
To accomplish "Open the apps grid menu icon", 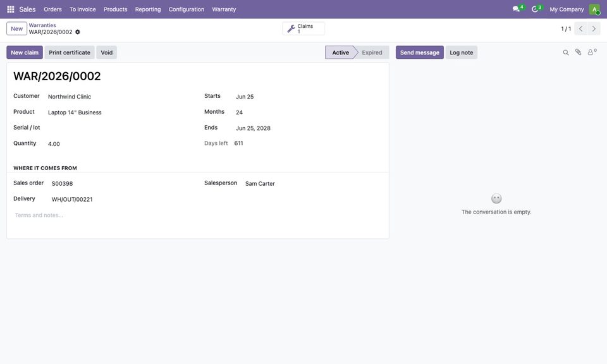I will point(11,9).
